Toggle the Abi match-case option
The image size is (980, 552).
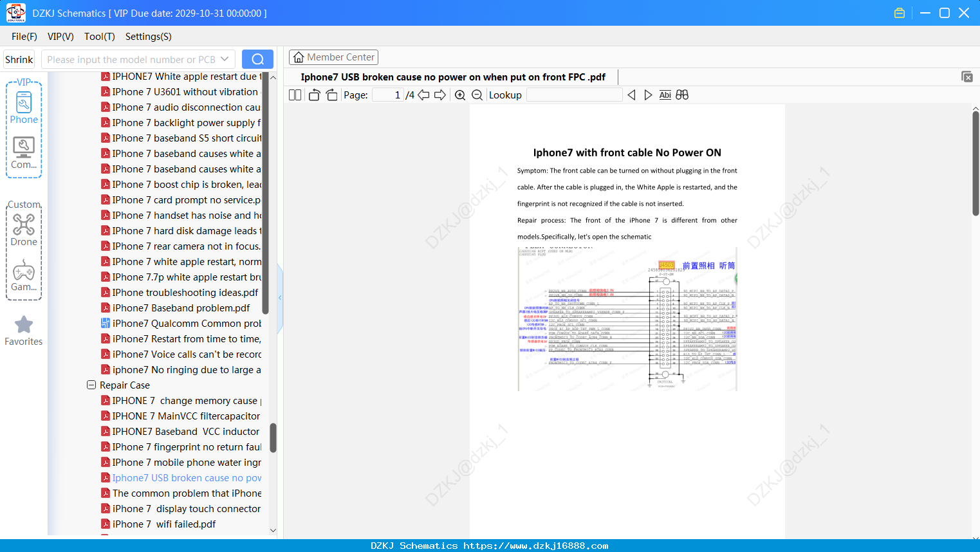pyautogui.click(x=665, y=95)
